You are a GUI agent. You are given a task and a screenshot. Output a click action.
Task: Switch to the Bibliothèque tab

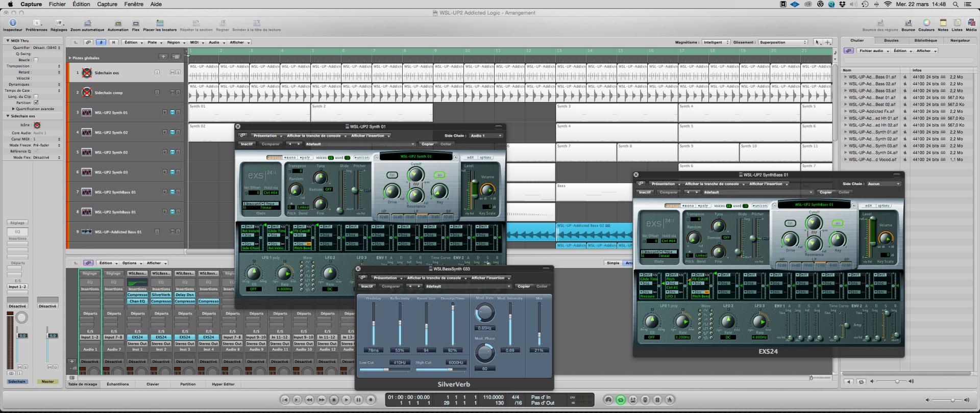point(925,40)
